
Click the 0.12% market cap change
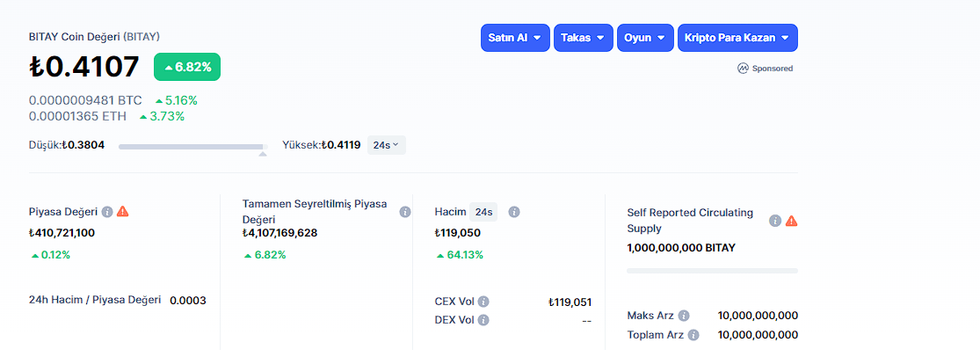[50, 255]
